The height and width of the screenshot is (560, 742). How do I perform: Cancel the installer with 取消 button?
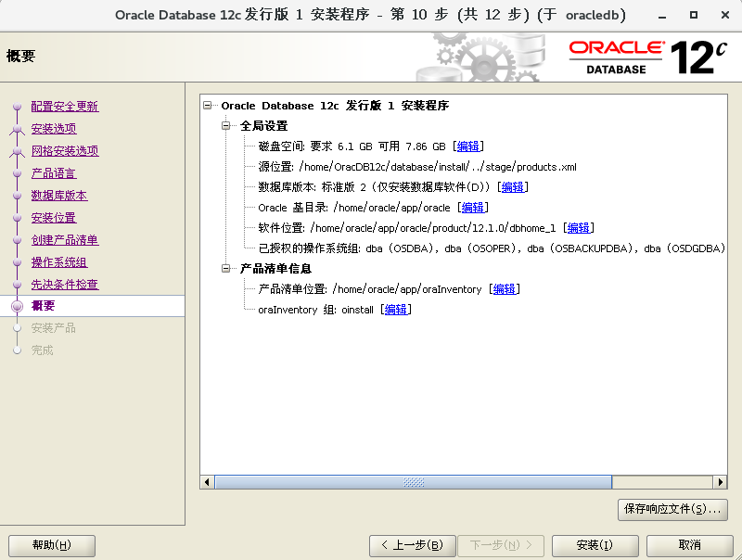coord(689,545)
